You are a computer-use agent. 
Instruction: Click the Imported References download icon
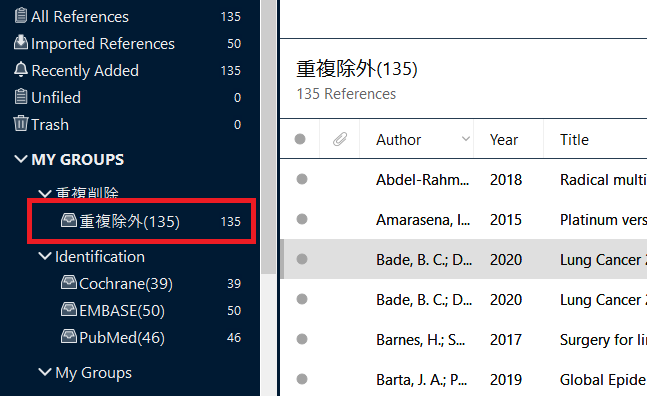click(x=21, y=42)
